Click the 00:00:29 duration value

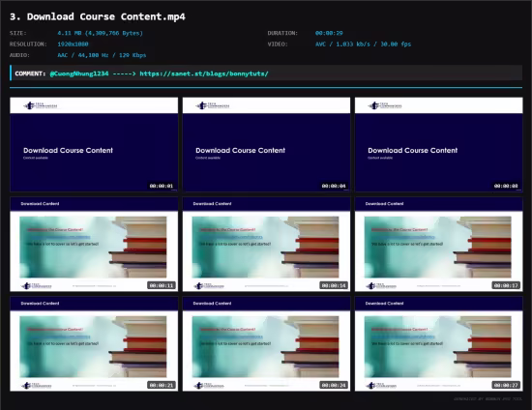329,33
